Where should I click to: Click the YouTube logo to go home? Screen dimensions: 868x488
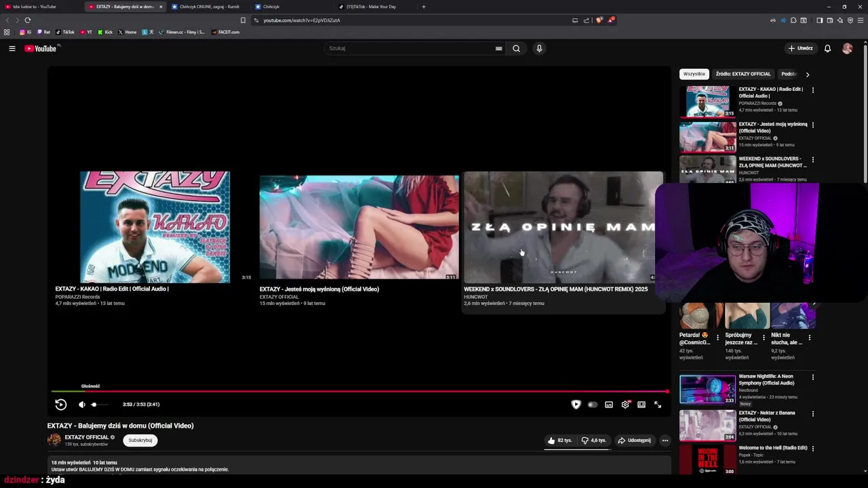pos(41,48)
